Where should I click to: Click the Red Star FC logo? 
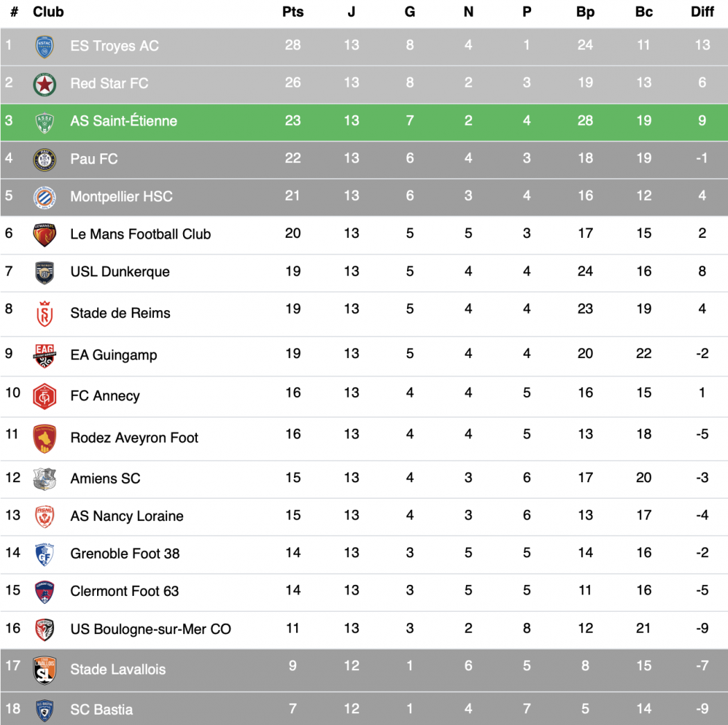(44, 84)
